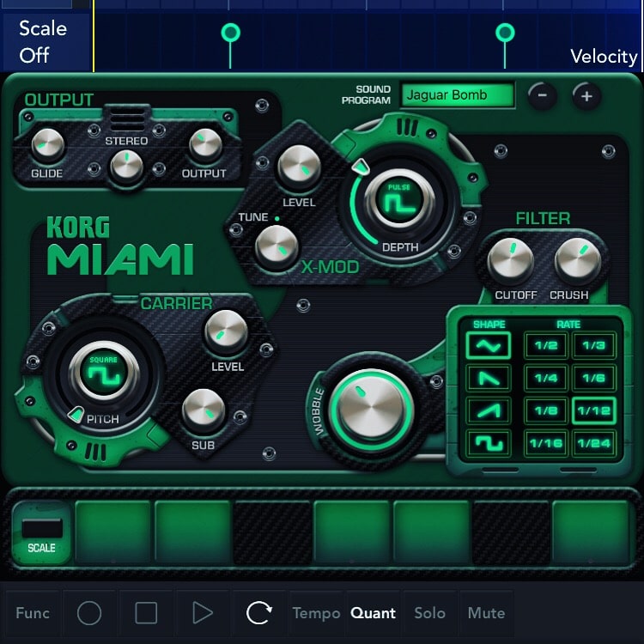Click the large WOBBLE knob
The width and height of the screenshot is (644, 644).
(371, 410)
